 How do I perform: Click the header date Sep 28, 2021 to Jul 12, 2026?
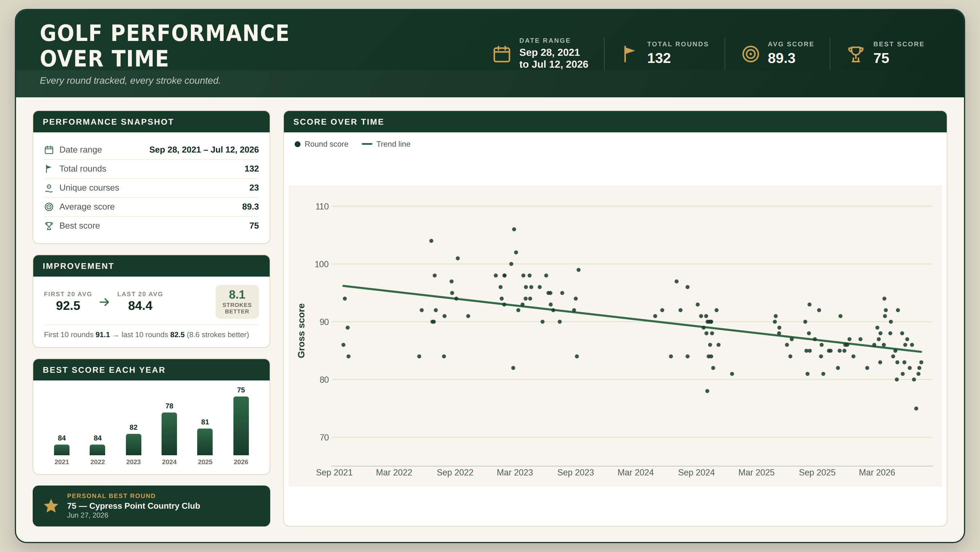coord(554,58)
